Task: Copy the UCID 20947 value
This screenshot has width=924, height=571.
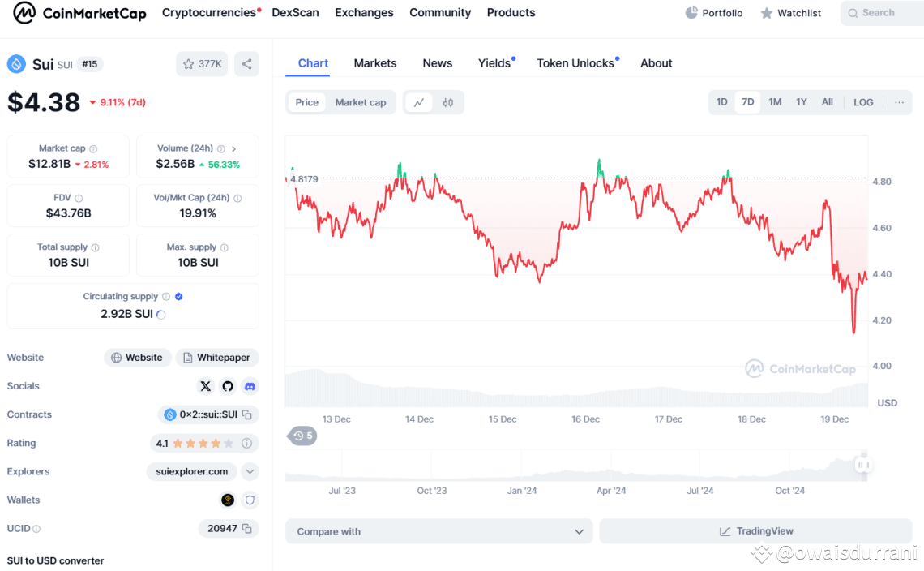Action: (247, 529)
